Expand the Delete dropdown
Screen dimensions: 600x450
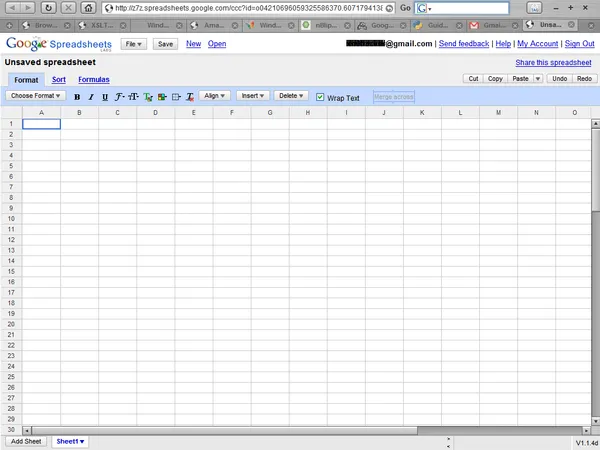pos(290,96)
